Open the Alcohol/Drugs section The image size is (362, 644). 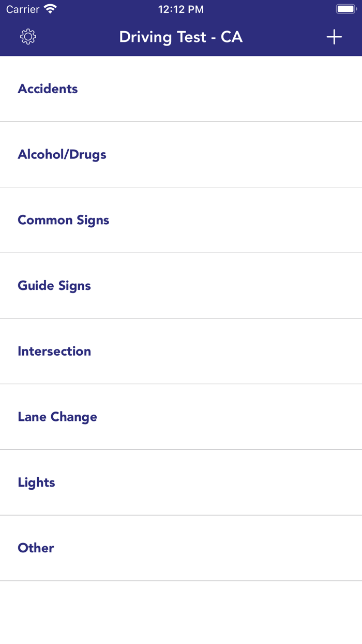[62, 154]
